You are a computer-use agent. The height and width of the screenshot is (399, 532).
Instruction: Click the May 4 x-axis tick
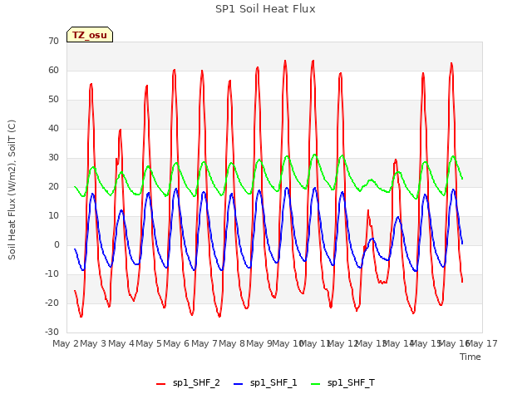[121, 343]
